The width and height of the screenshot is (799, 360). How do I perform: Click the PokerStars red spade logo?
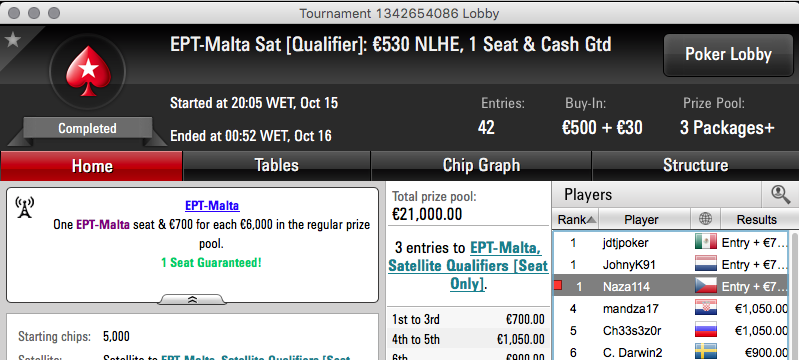point(89,71)
